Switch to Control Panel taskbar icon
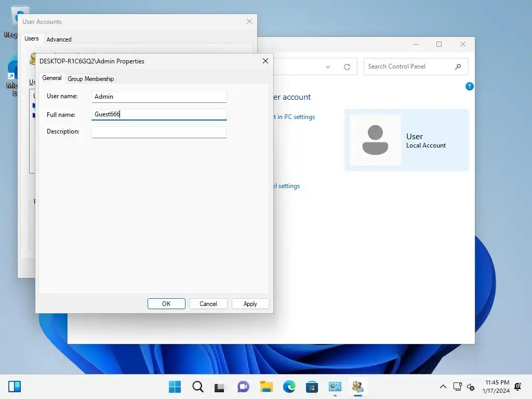The width and height of the screenshot is (532, 399). coord(335,387)
